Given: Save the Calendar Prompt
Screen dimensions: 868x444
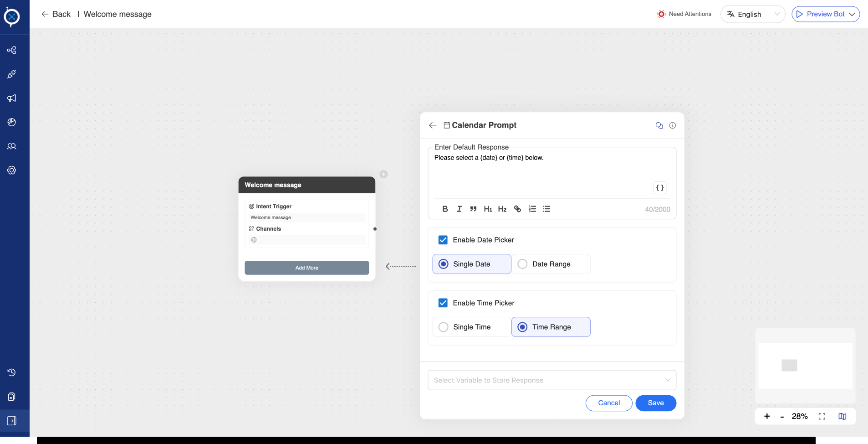Looking at the screenshot, I should pos(656,403).
